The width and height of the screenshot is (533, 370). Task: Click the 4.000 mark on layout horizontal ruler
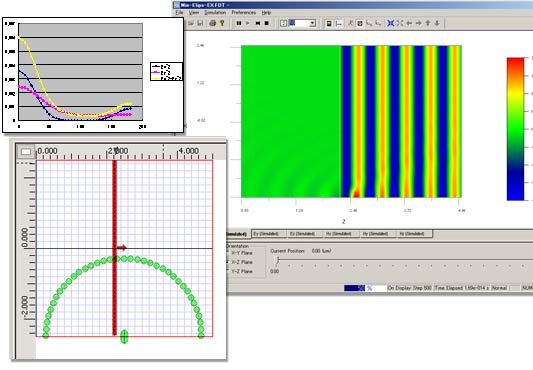[189, 151]
